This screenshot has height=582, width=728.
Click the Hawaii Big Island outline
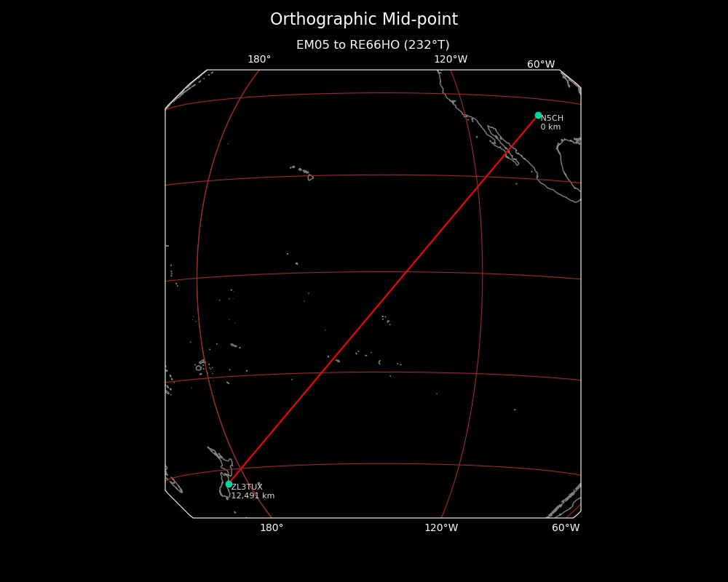pyautogui.click(x=311, y=178)
